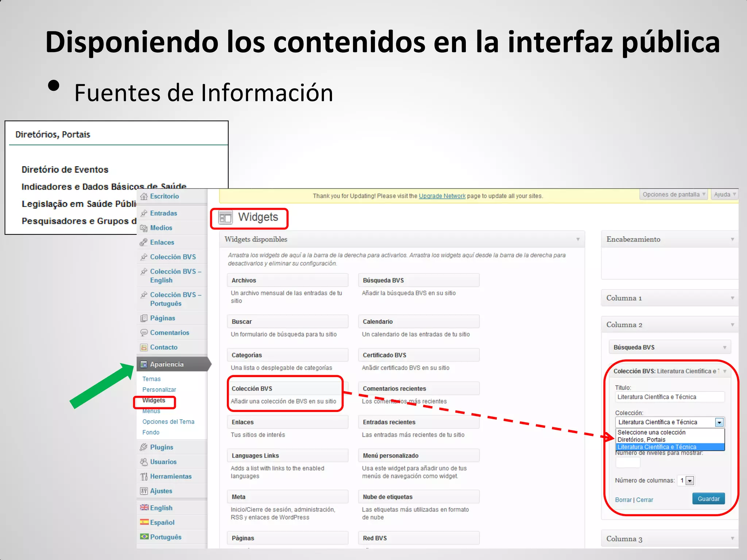Click the Colección BVS sidebar pin icon
Screen dimensions: 747x560
pyautogui.click(x=144, y=257)
